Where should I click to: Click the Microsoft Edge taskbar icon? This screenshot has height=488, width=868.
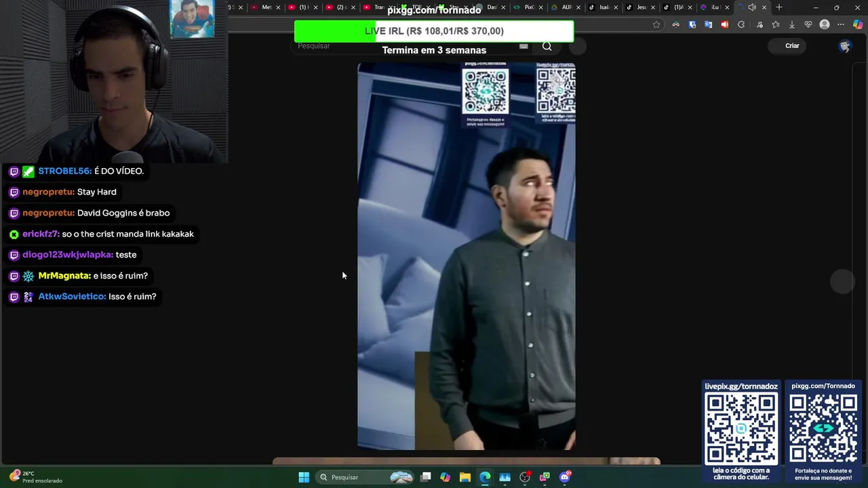tap(485, 477)
